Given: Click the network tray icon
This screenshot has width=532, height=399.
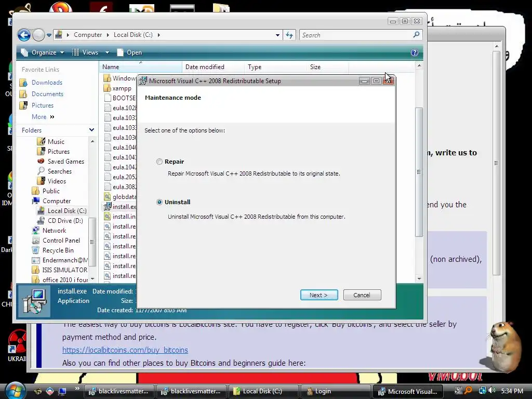Looking at the screenshot, I should 482,391.
